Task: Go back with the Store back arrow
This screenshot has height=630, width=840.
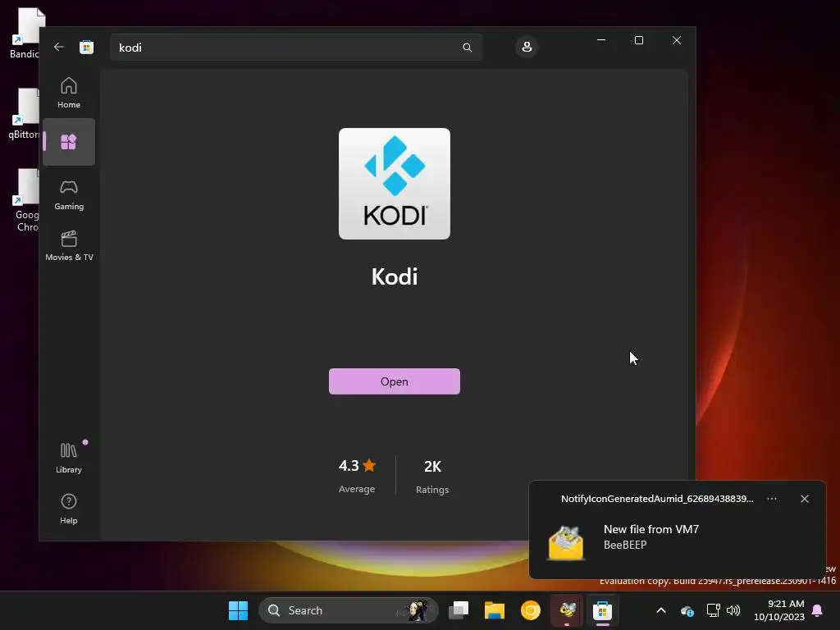Action: [59, 47]
